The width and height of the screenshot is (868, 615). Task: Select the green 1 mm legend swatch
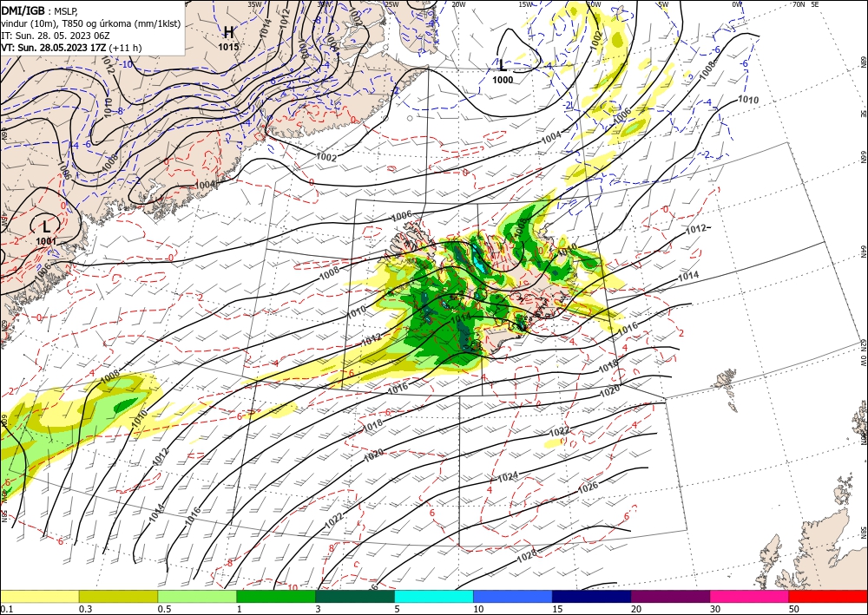click(x=276, y=596)
